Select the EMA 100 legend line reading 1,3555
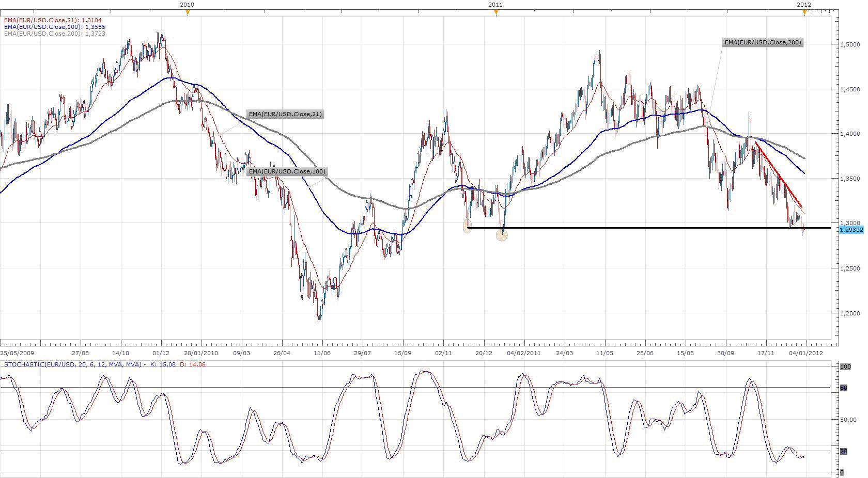 click(54, 27)
